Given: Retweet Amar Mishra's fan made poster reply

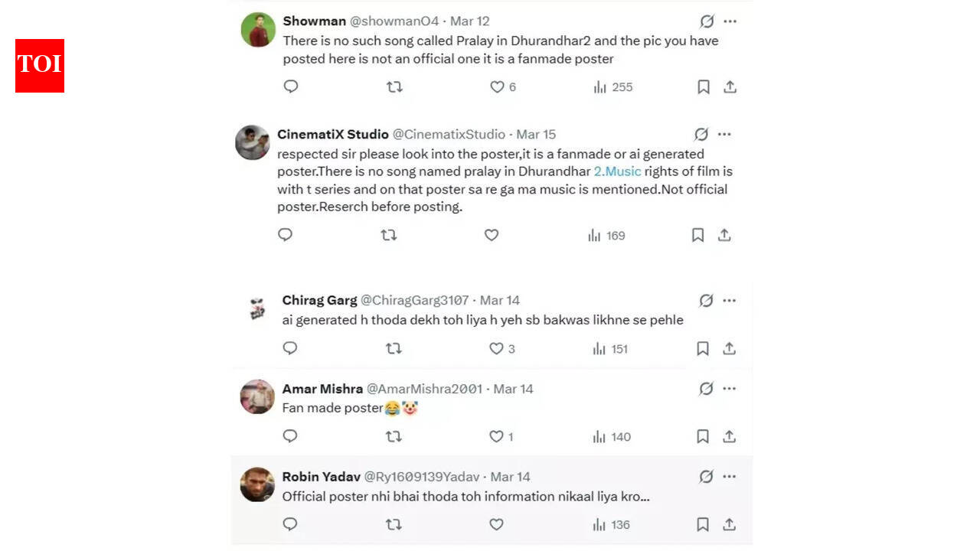Looking at the screenshot, I should (394, 436).
